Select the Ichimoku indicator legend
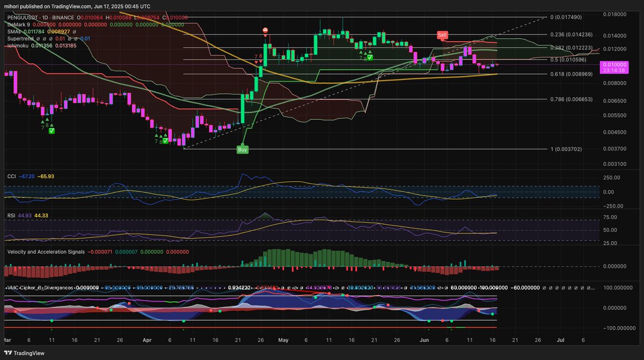 click(17, 46)
